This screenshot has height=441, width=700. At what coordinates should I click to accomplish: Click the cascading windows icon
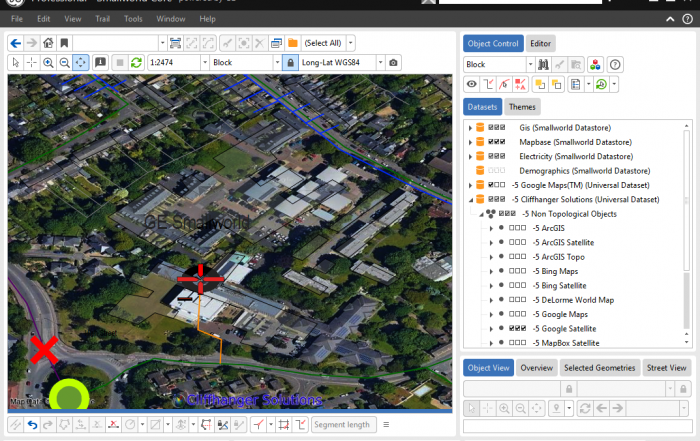tap(276, 43)
